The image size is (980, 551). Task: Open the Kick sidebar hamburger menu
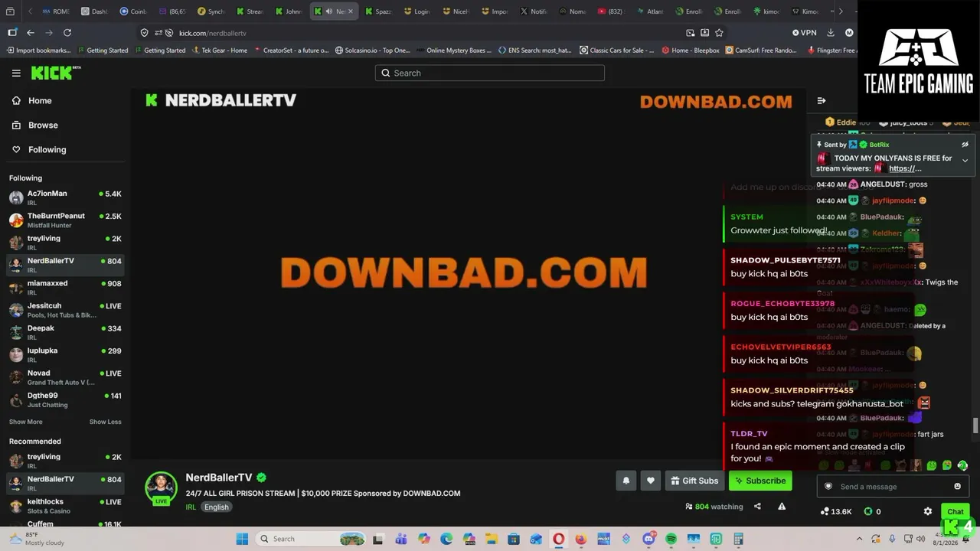click(x=16, y=73)
